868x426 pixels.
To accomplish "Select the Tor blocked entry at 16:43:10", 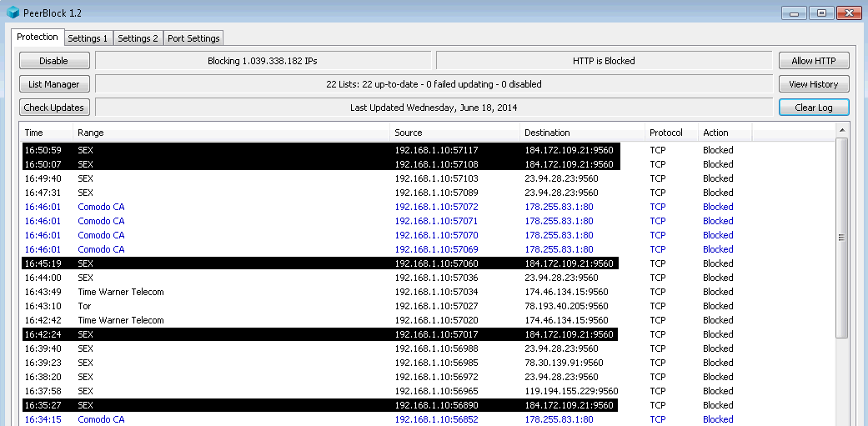I will point(250,306).
